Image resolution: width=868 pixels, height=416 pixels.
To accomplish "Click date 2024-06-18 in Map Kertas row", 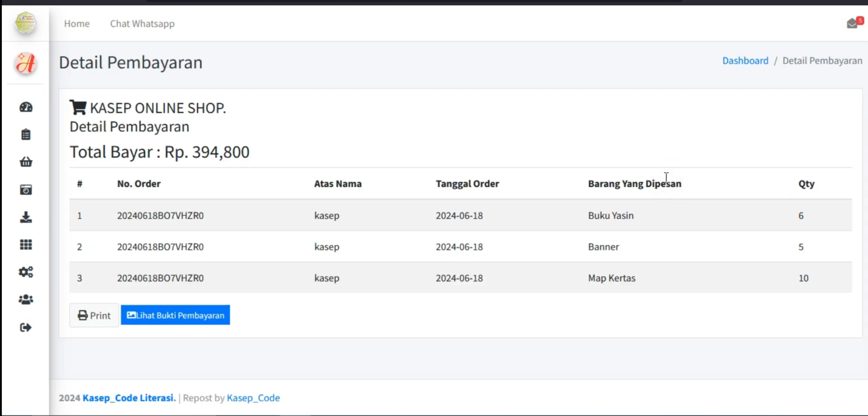I will tap(459, 278).
